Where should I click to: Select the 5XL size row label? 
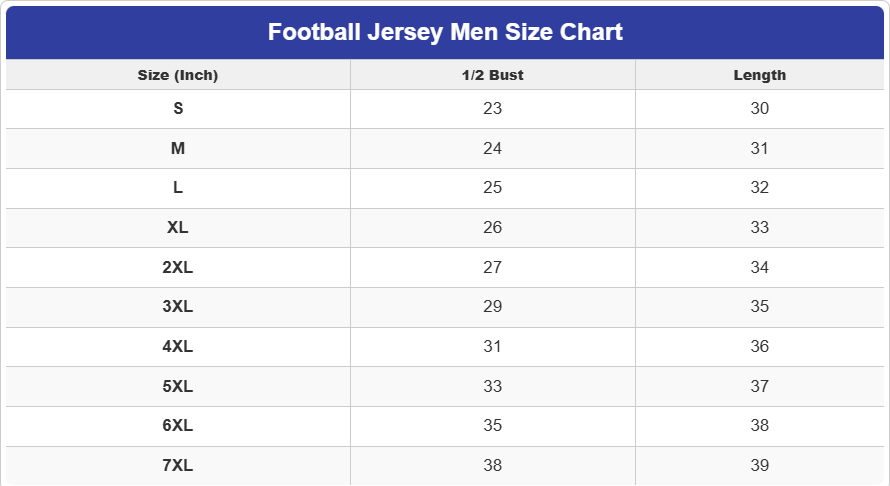pyautogui.click(x=178, y=386)
